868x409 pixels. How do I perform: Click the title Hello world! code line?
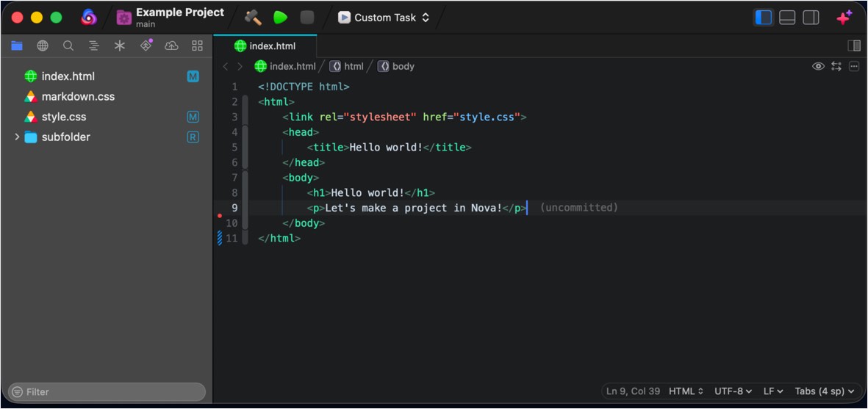389,148
